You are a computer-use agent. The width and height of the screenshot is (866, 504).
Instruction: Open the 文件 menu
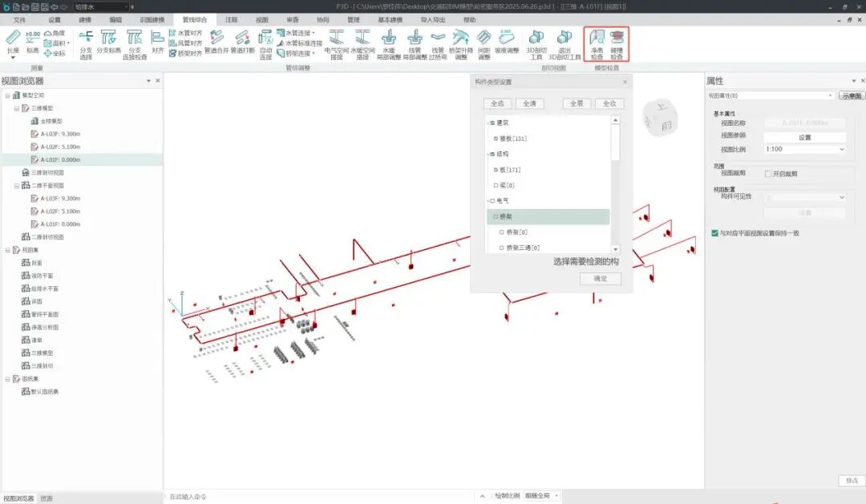pyautogui.click(x=19, y=20)
